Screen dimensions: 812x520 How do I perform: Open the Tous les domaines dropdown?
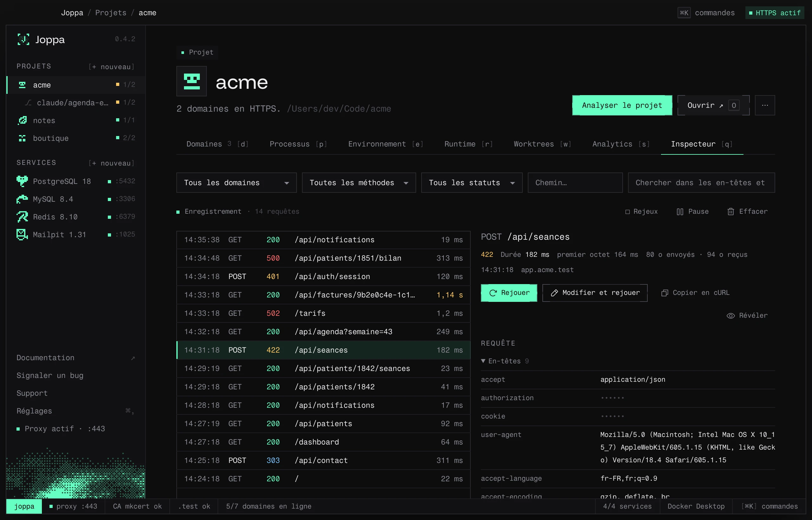click(x=236, y=183)
